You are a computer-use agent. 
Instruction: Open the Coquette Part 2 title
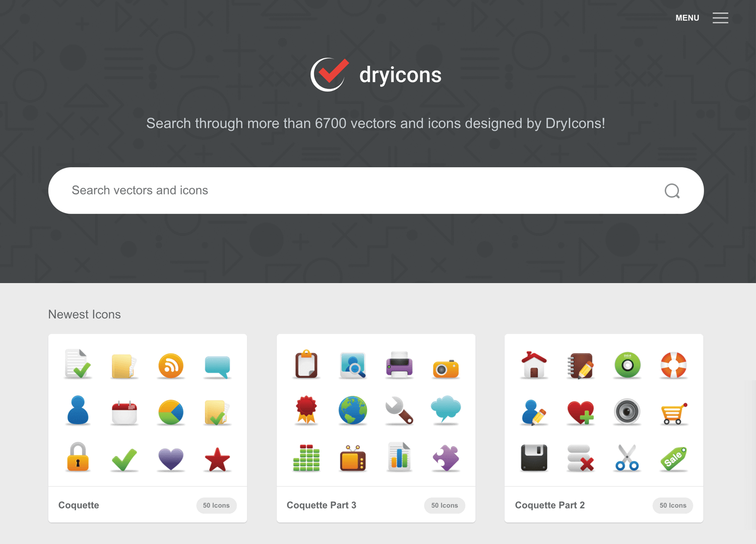click(x=550, y=505)
